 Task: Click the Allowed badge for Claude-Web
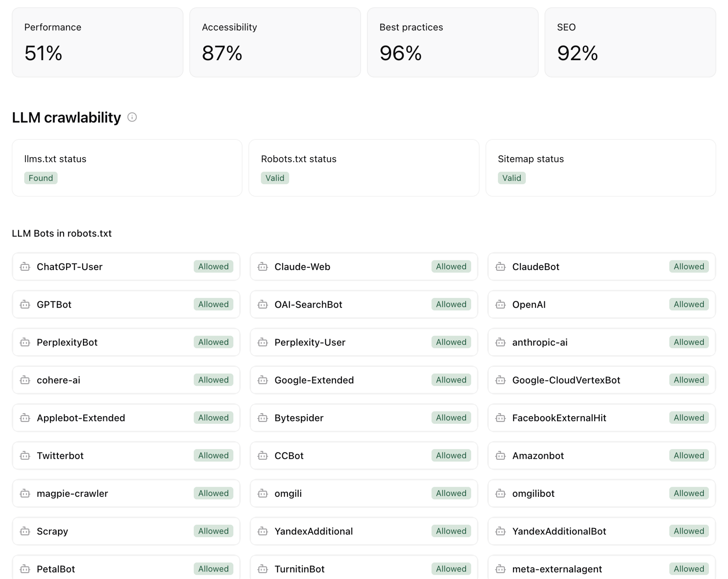[x=451, y=267]
